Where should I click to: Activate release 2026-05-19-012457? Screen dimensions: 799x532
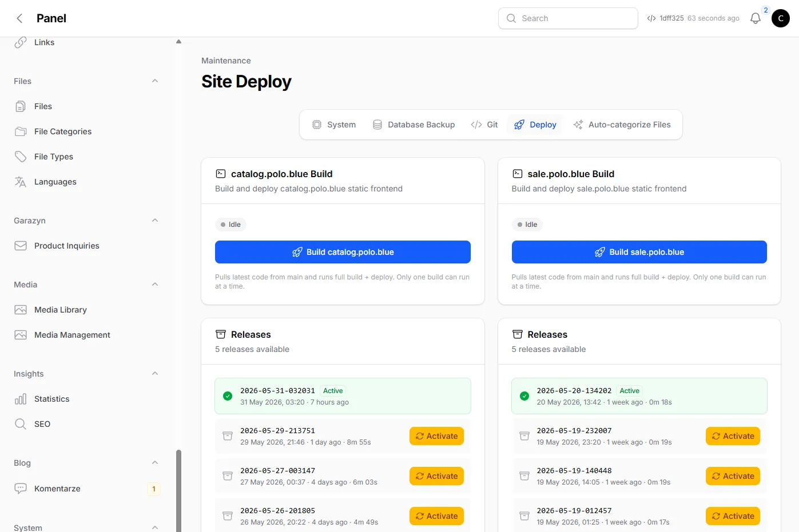(733, 516)
